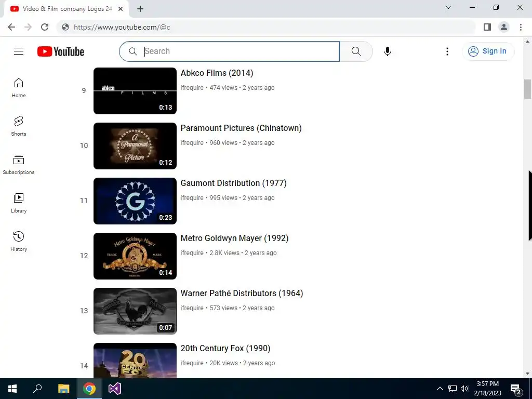532x399 pixels.
Task: Click the '20K views' text
Action: pos(223,363)
